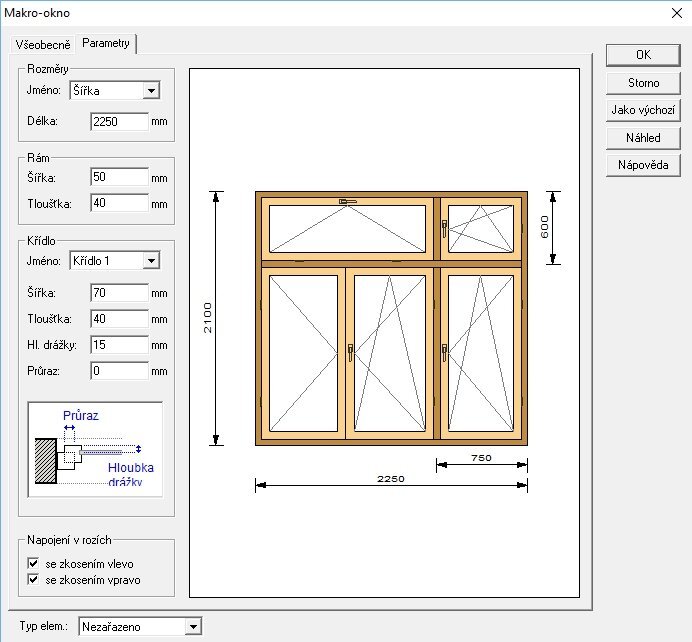Viewport: 692px width, 642px height.
Task: Click the Storno button
Action: point(643,82)
